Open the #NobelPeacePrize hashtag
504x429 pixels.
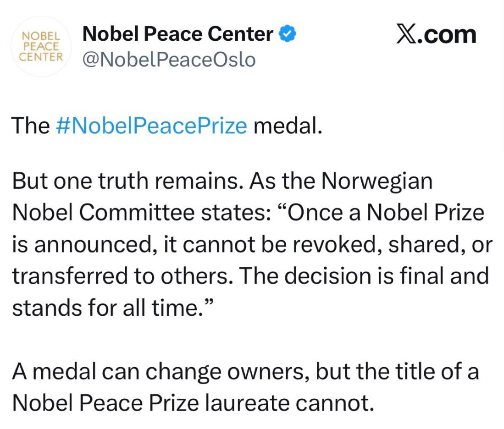151,126
